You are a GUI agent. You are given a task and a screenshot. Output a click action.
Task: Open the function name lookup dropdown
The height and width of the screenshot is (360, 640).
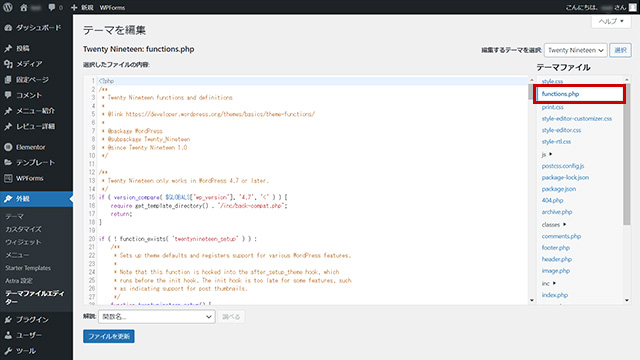157,317
